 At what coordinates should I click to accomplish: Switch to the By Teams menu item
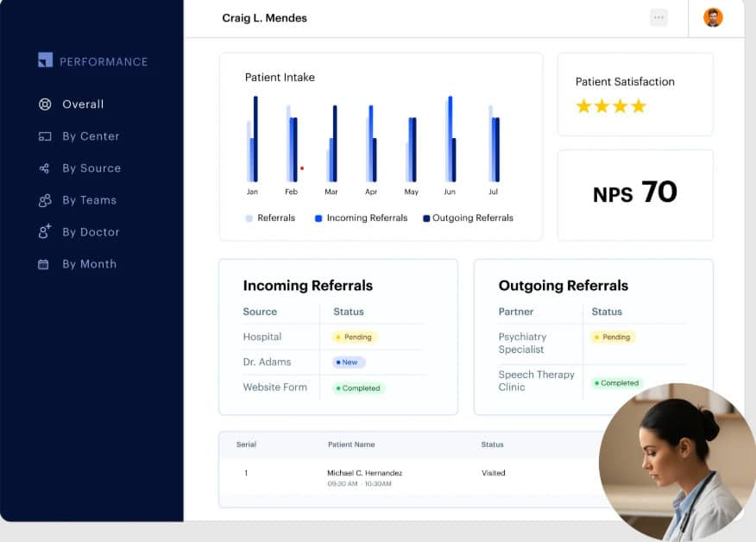click(89, 200)
